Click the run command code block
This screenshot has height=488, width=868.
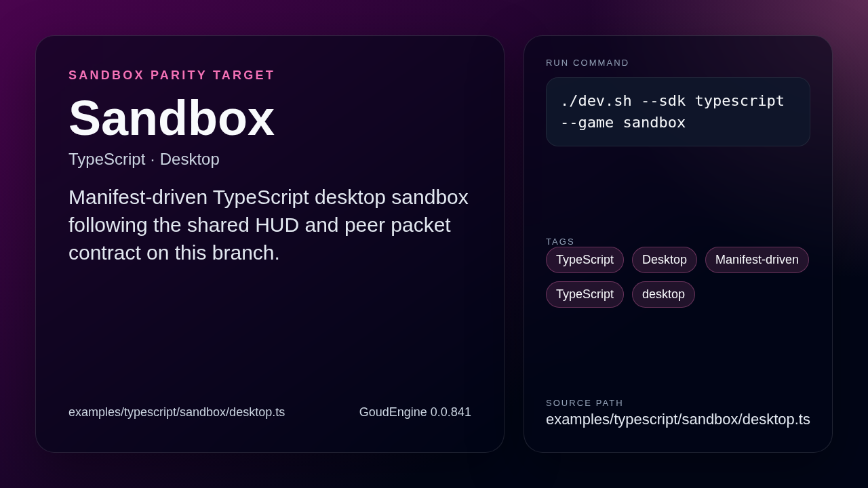point(678,111)
